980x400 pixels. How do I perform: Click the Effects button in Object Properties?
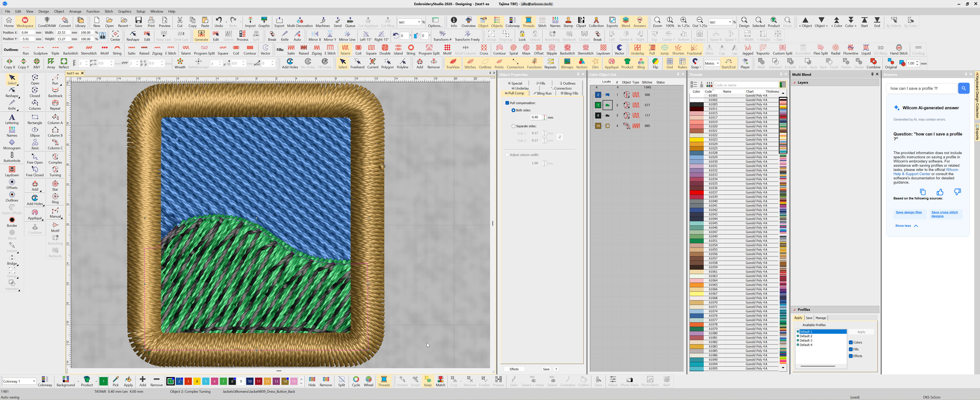[x=514, y=369]
